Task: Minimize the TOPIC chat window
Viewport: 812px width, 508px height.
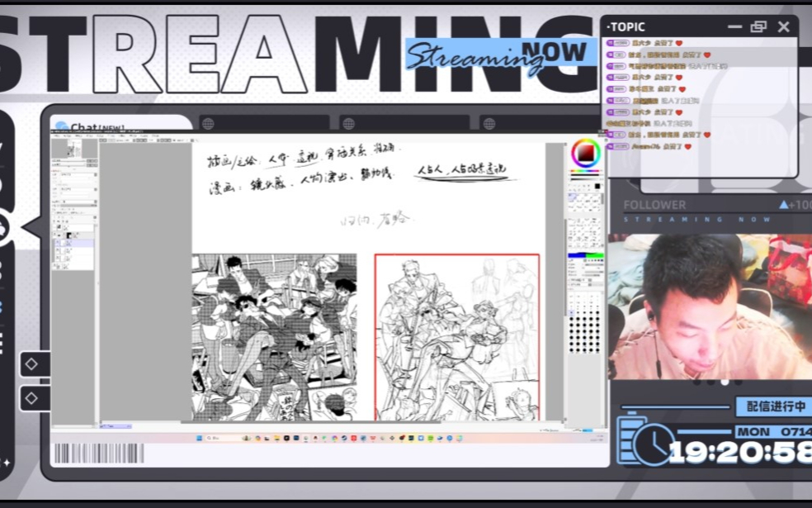Action: tap(734, 26)
